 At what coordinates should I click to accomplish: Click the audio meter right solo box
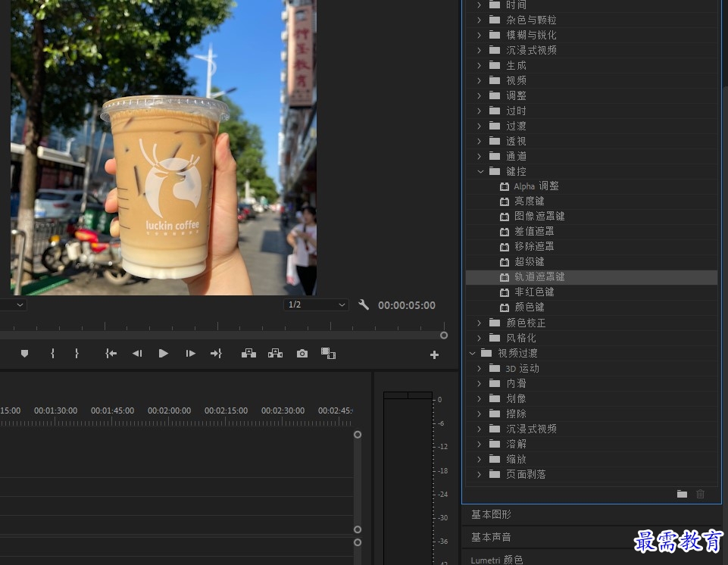(420, 395)
